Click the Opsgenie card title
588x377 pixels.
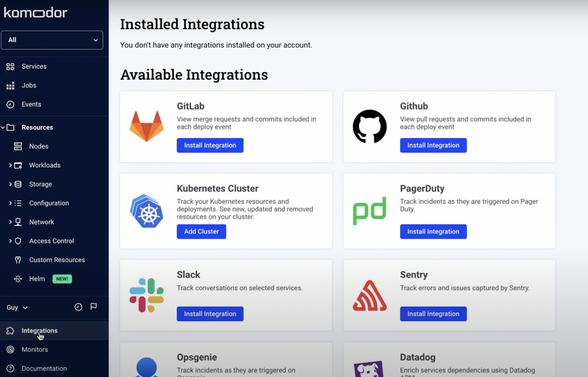[197, 357]
